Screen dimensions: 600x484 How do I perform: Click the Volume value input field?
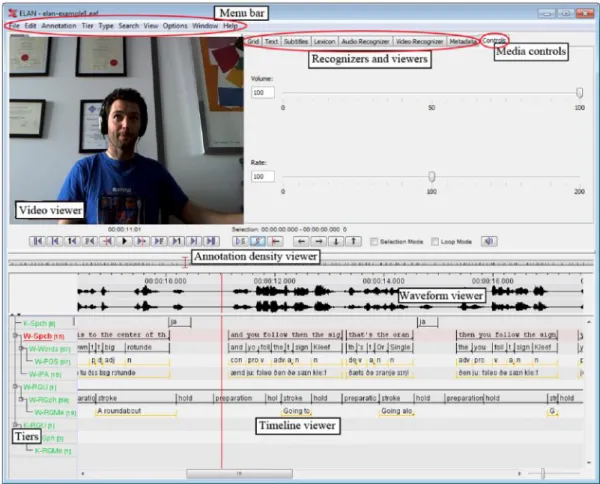[263, 93]
